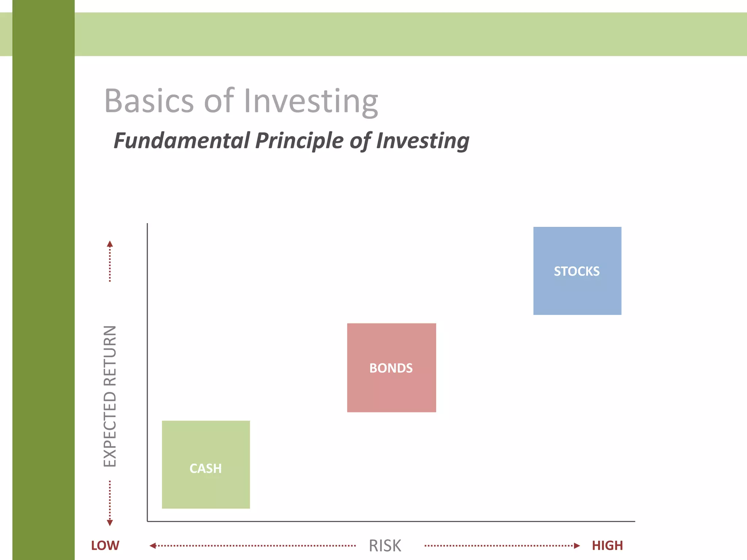This screenshot has height=560, width=747.
Task: Select the green CASH box
Action: [206, 464]
